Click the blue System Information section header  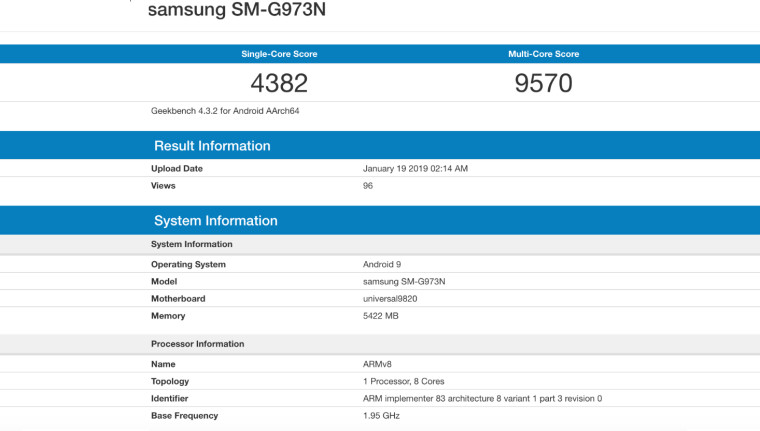[216, 221]
